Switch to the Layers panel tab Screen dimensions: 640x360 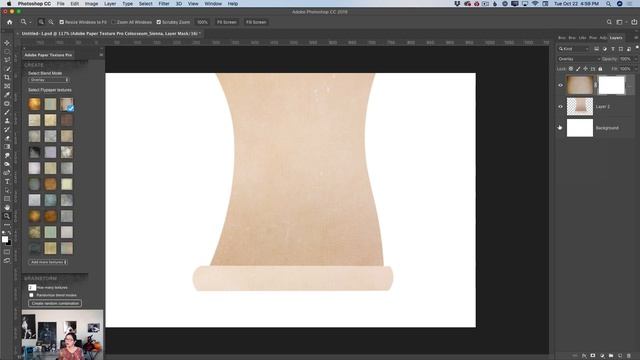click(616, 38)
